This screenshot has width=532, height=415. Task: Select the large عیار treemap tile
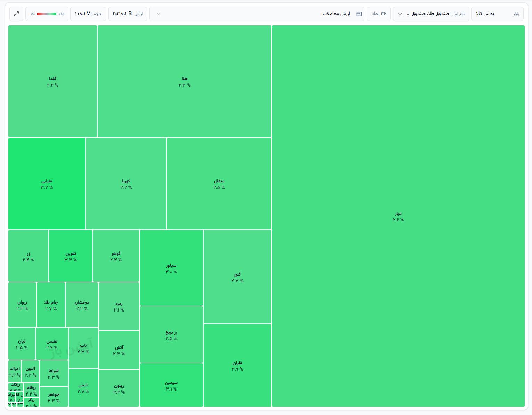[398, 216]
